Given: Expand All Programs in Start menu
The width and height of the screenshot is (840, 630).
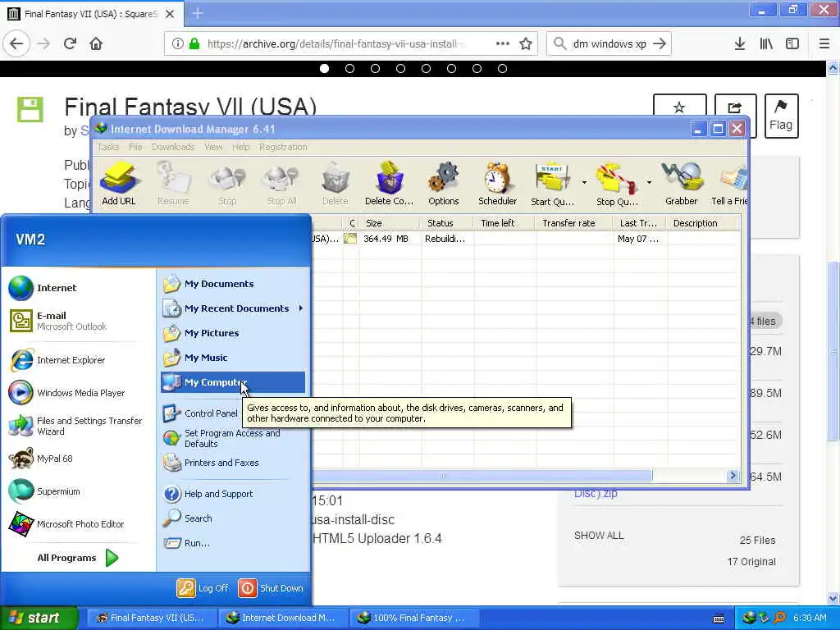Looking at the screenshot, I should pos(78,558).
